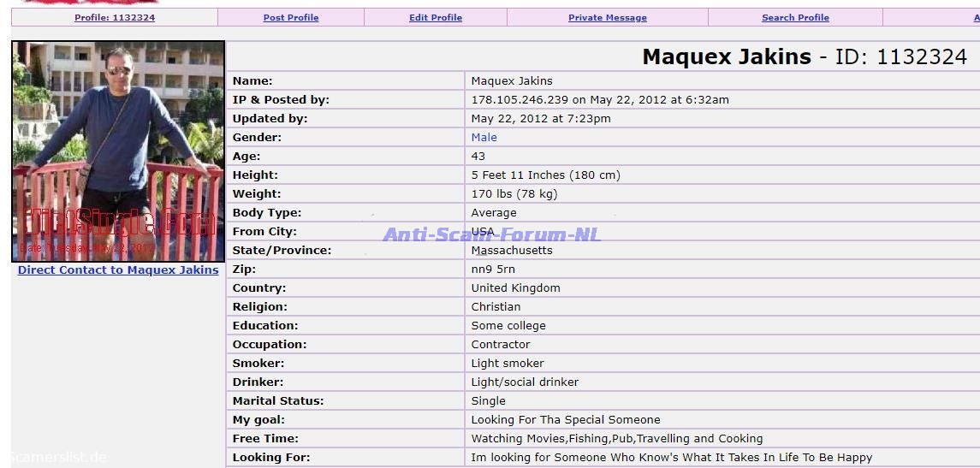Click the Marital Status value Single
This screenshot has height=468, width=980.
click(488, 401)
